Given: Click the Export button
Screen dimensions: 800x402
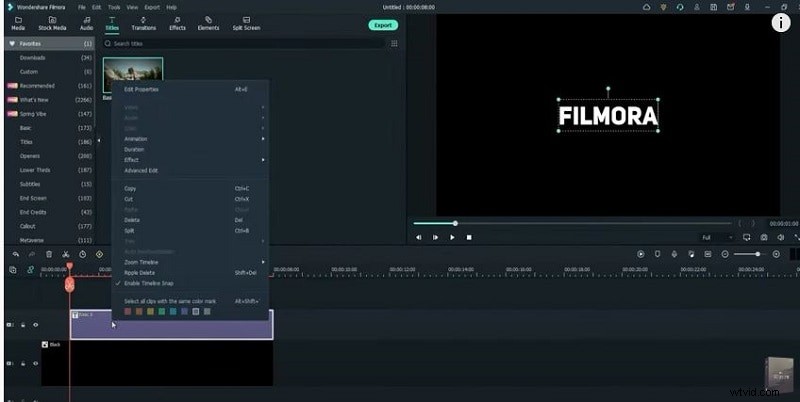Looking at the screenshot, I should pos(383,25).
